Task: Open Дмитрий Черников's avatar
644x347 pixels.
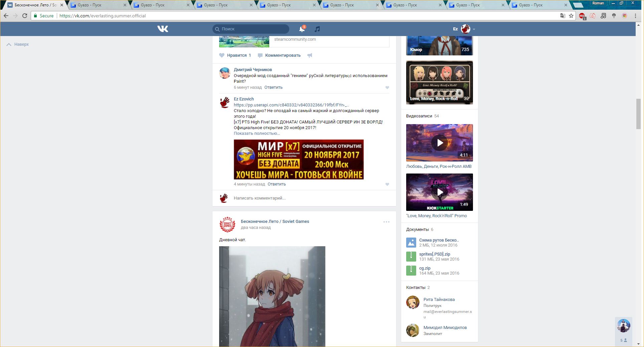Action: 225,73
